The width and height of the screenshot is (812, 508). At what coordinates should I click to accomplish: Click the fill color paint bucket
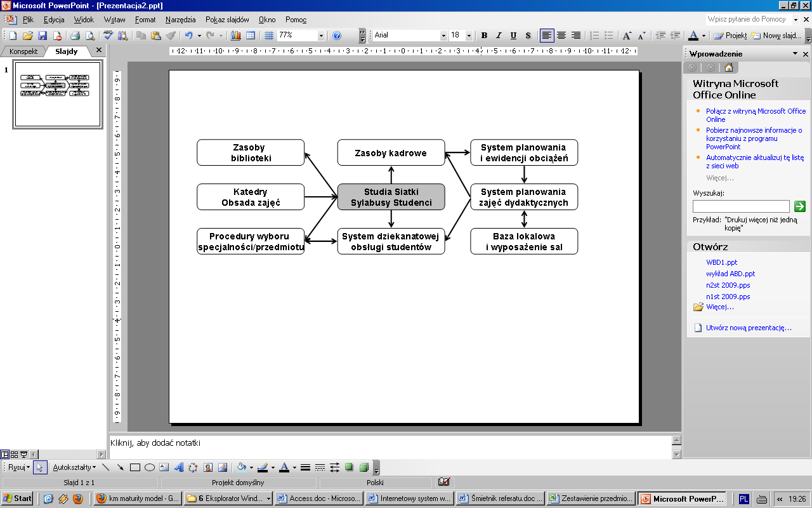click(x=241, y=467)
